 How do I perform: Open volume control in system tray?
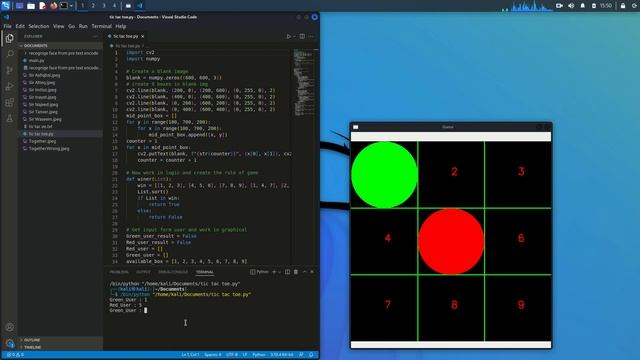tap(571, 6)
